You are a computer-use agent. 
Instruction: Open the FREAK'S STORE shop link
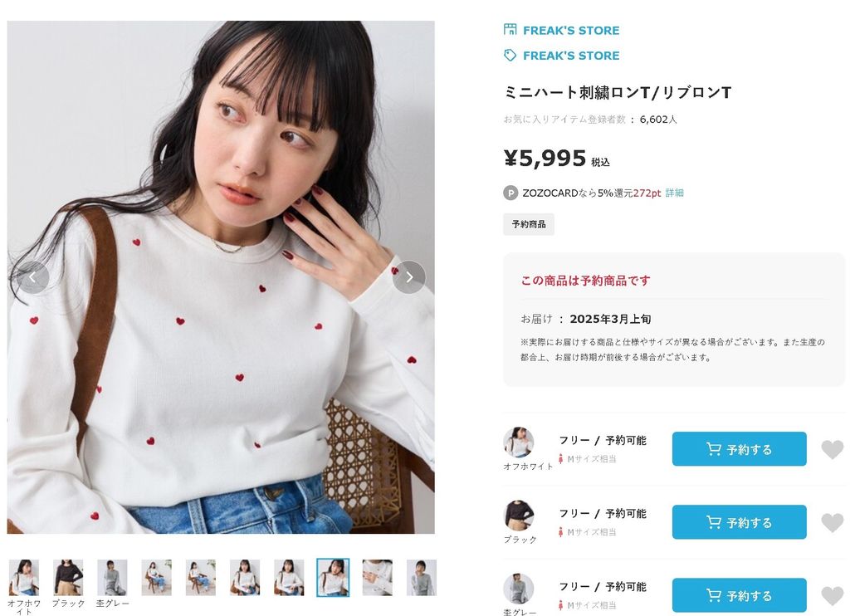point(571,31)
